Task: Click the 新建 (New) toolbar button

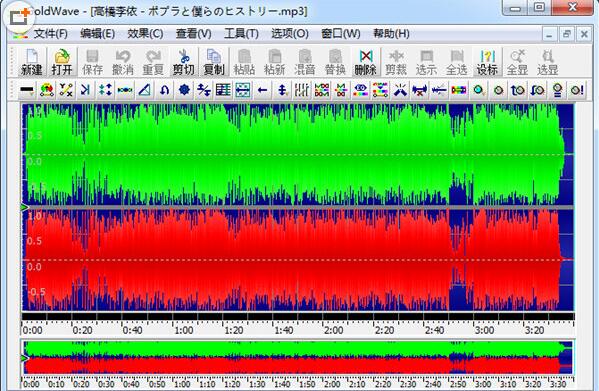Action: [x=32, y=62]
